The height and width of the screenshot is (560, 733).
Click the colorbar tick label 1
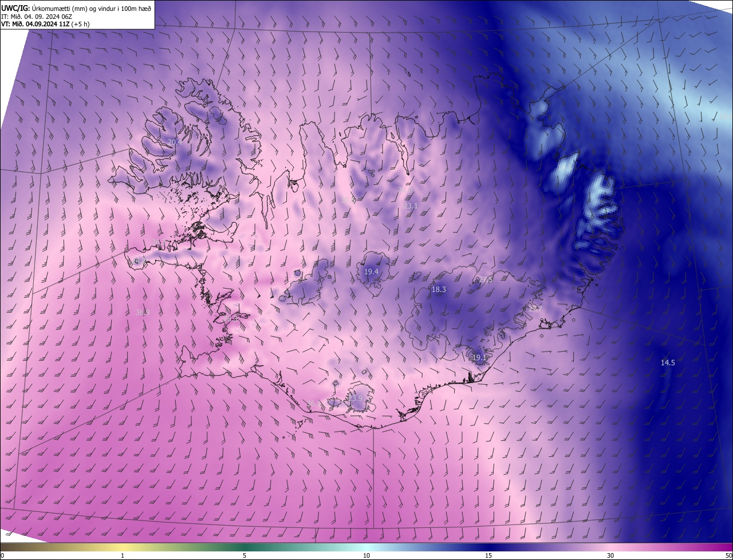(x=123, y=555)
